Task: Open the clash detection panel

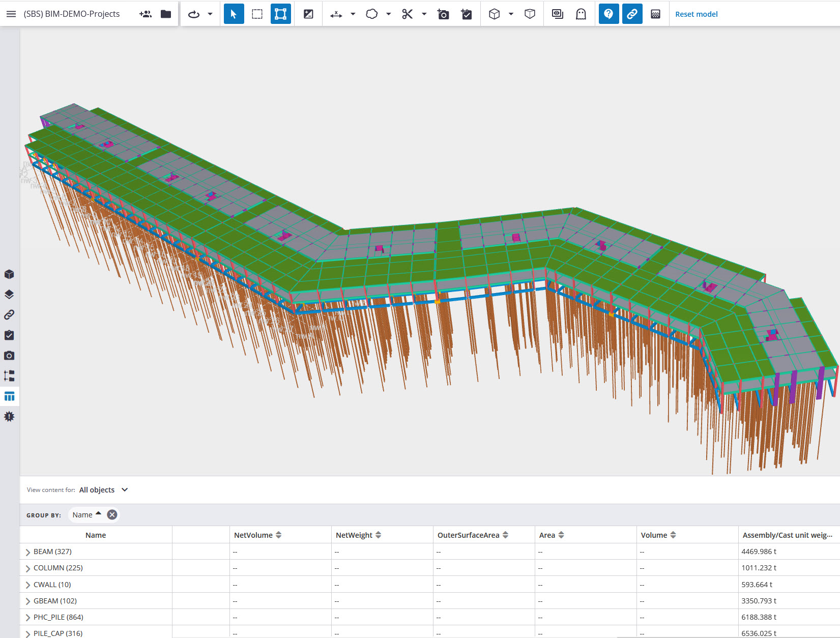Action: pyautogui.click(x=9, y=416)
